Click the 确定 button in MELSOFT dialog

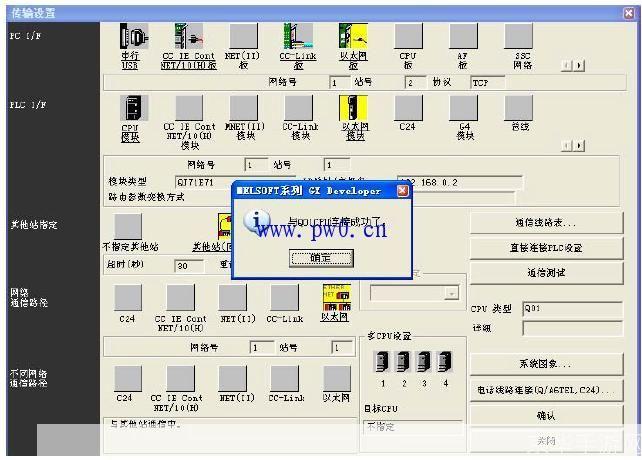[321, 258]
